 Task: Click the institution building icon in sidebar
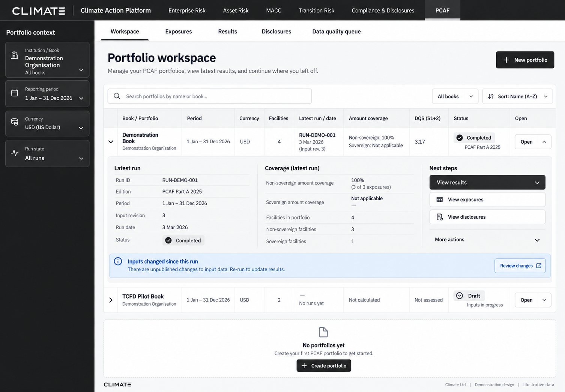click(x=15, y=56)
